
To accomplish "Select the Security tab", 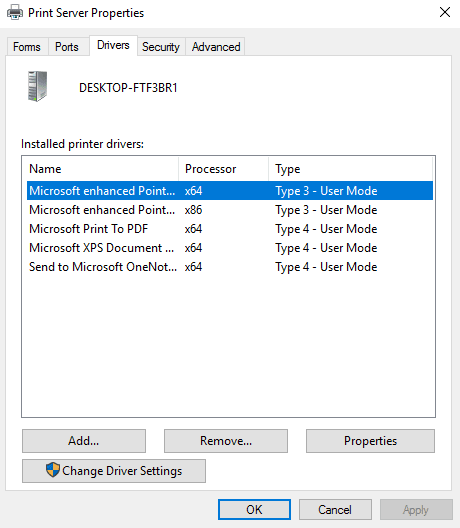I will (161, 47).
